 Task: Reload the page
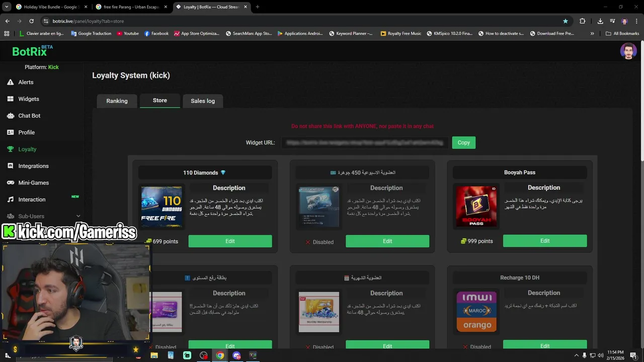point(31,21)
